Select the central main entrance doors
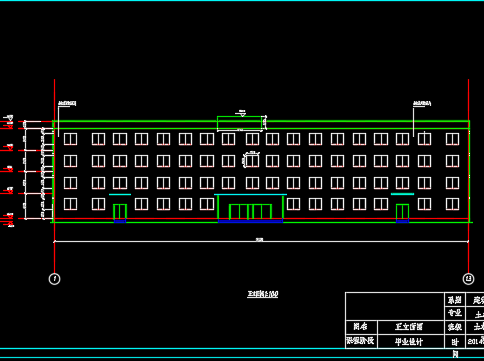 pyautogui.click(x=250, y=212)
